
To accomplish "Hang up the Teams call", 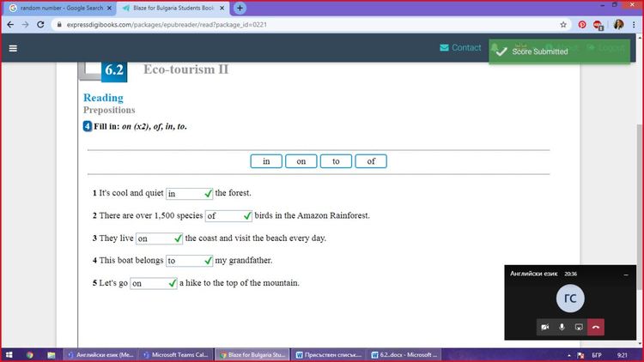I will pos(597,327).
